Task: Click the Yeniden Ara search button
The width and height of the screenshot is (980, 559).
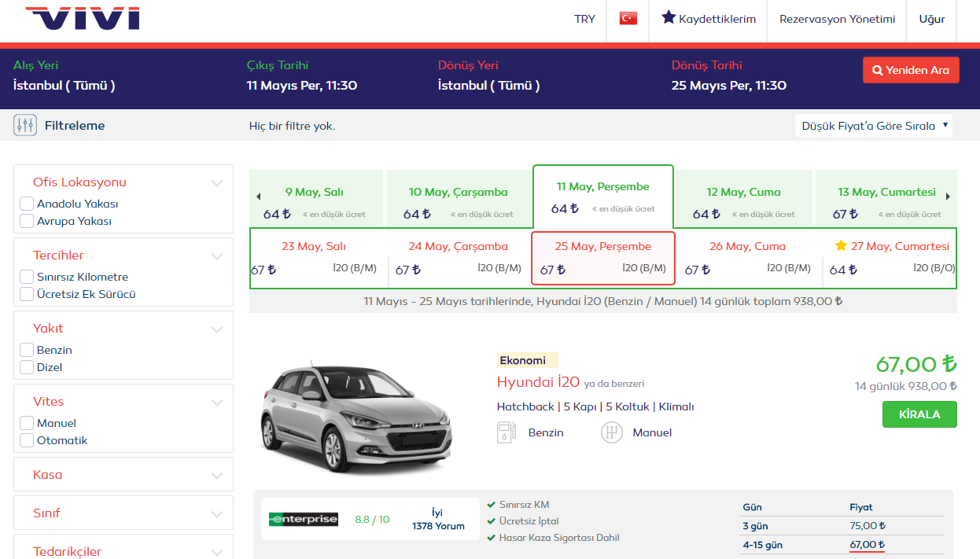Action: click(911, 70)
